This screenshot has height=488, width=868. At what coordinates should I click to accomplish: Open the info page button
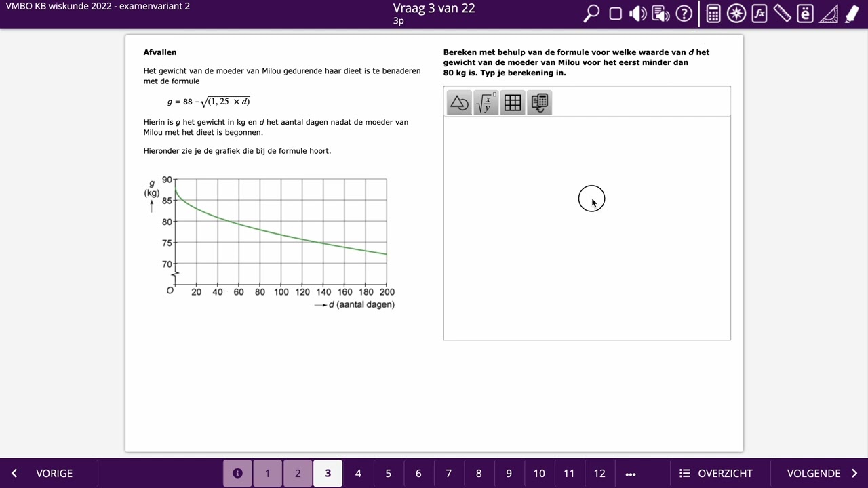point(237,473)
